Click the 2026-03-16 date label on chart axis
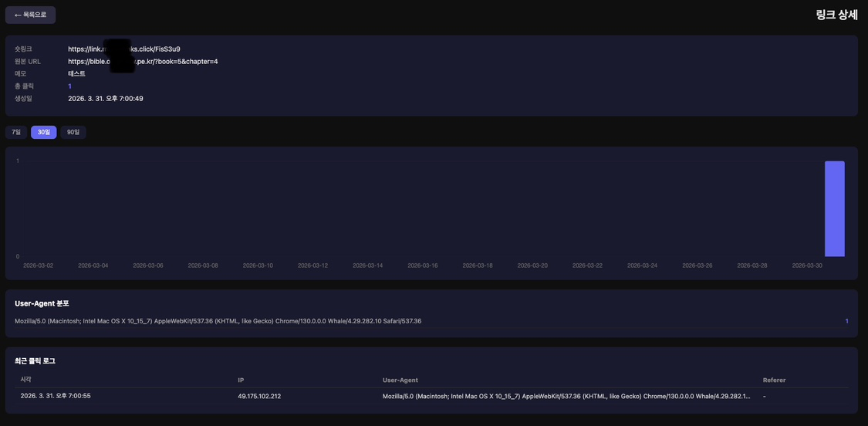The image size is (868, 426). [x=423, y=265]
